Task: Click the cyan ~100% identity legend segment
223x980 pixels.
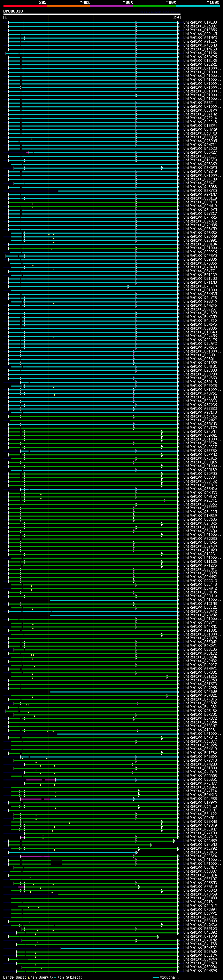Action: 198,6
